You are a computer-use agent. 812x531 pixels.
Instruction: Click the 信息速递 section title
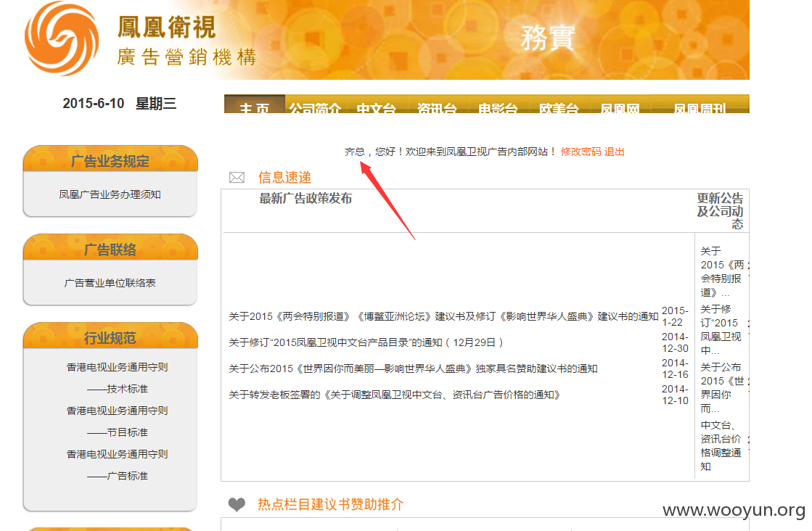(x=285, y=178)
